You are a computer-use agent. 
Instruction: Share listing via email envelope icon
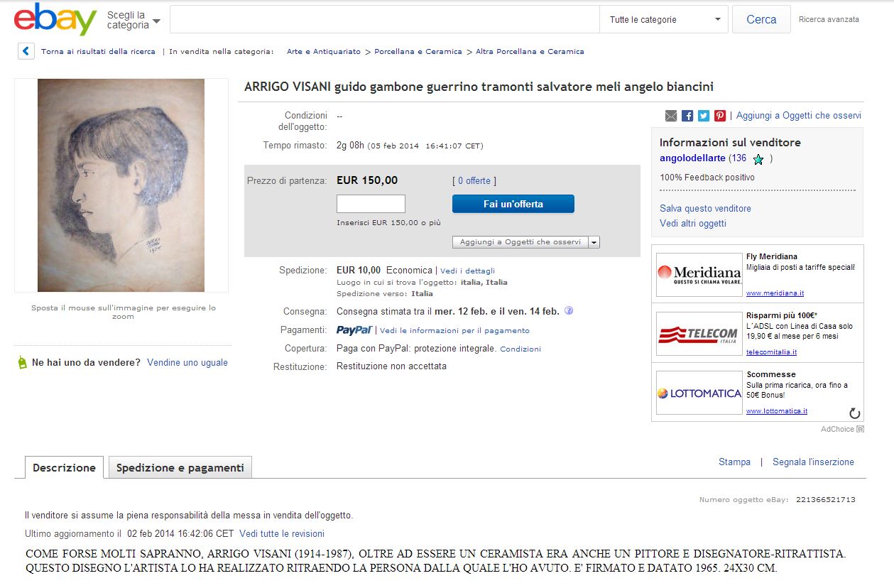(671, 116)
